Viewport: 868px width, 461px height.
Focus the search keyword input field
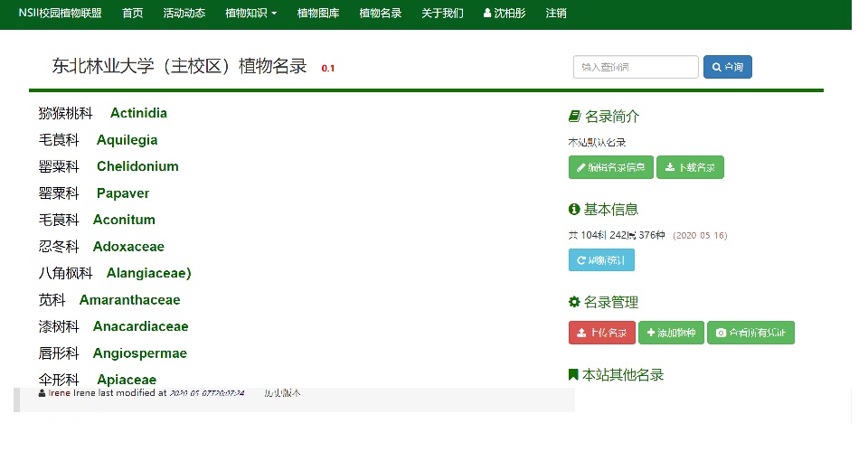tap(635, 67)
